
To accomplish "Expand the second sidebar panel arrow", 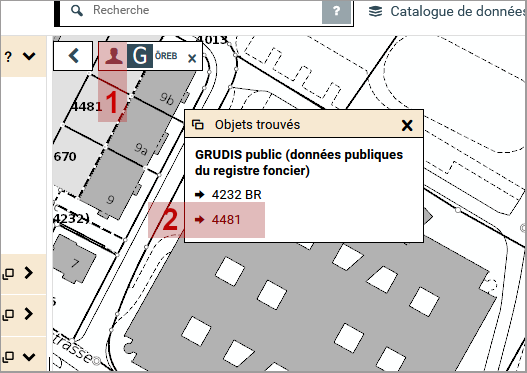I will (29, 314).
